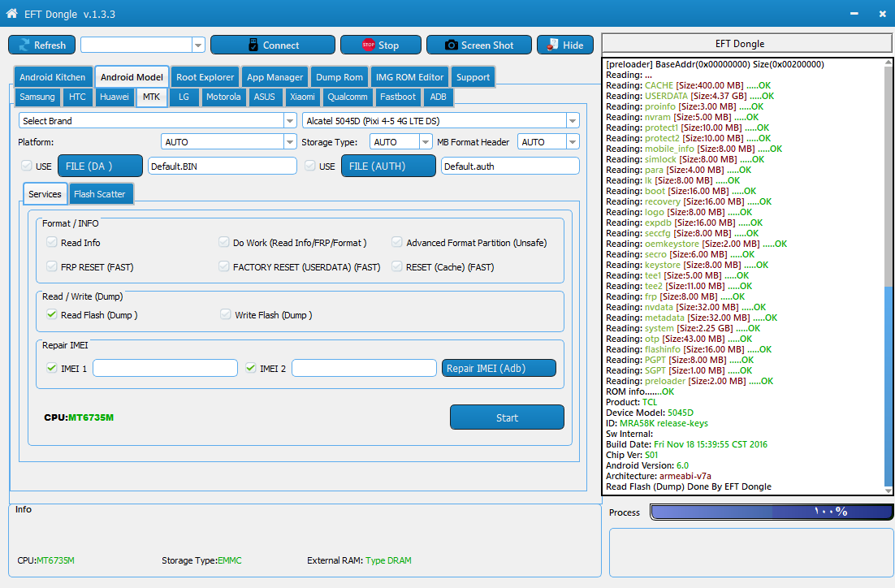Viewport: 895px width, 588px height.
Task: Click the EFT Dongle log header button
Action: 746,44
